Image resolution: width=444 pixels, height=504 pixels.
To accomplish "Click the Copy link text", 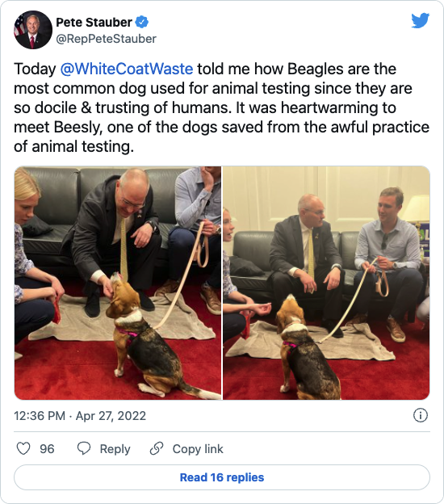I will click(198, 449).
